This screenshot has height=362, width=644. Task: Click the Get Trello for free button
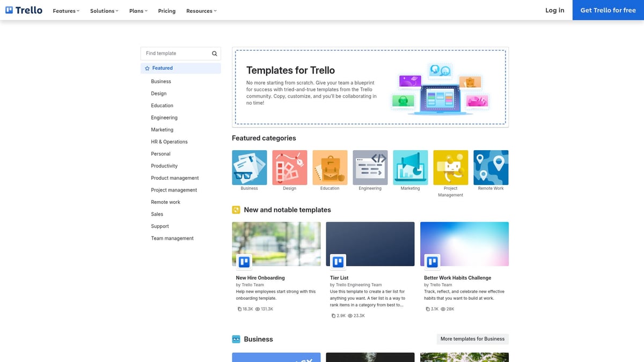point(608,10)
